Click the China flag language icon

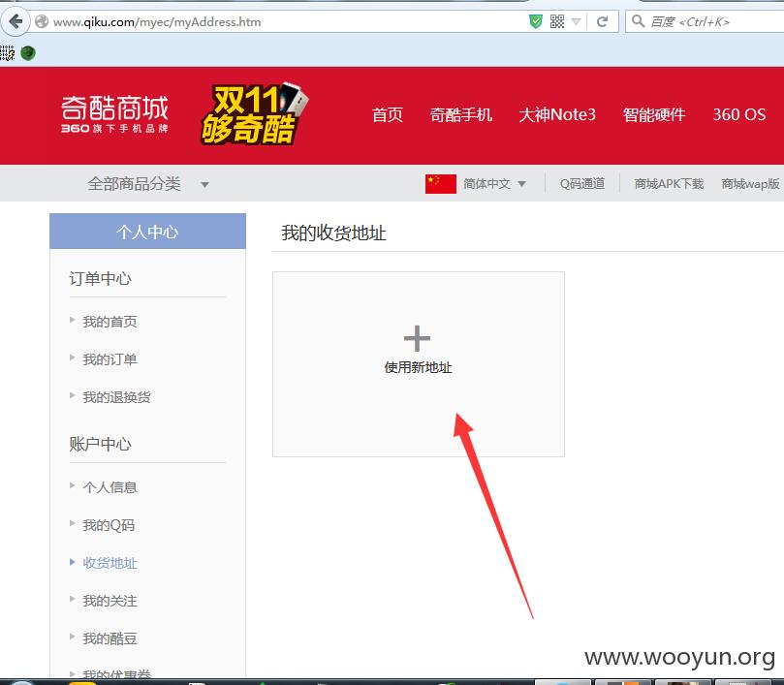(441, 183)
